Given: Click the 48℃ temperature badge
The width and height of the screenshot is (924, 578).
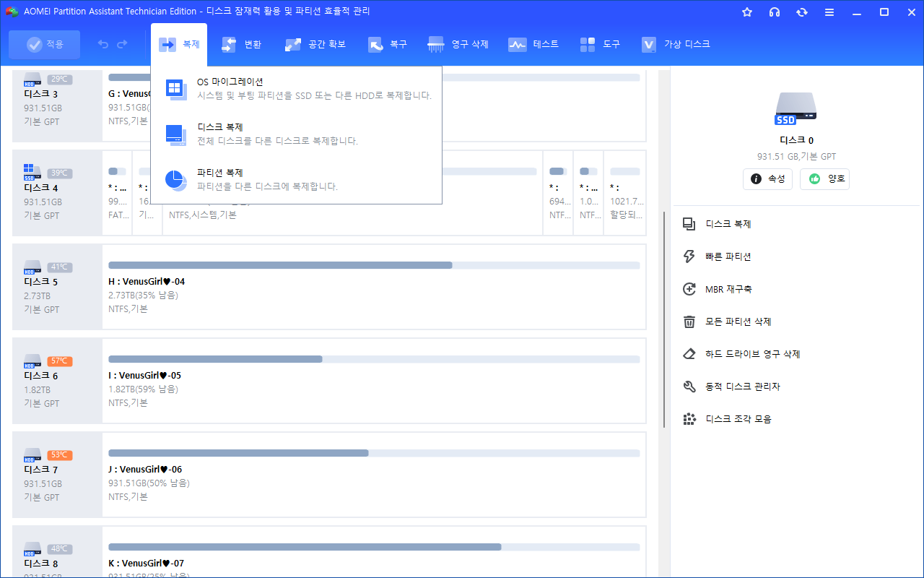Looking at the screenshot, I should coord(60,549).
